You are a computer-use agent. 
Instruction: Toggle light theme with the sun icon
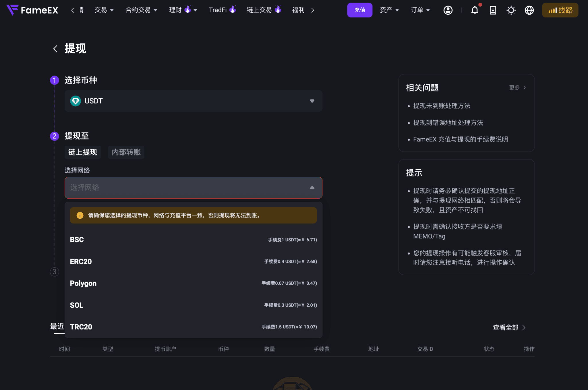[x=511, y=10]
